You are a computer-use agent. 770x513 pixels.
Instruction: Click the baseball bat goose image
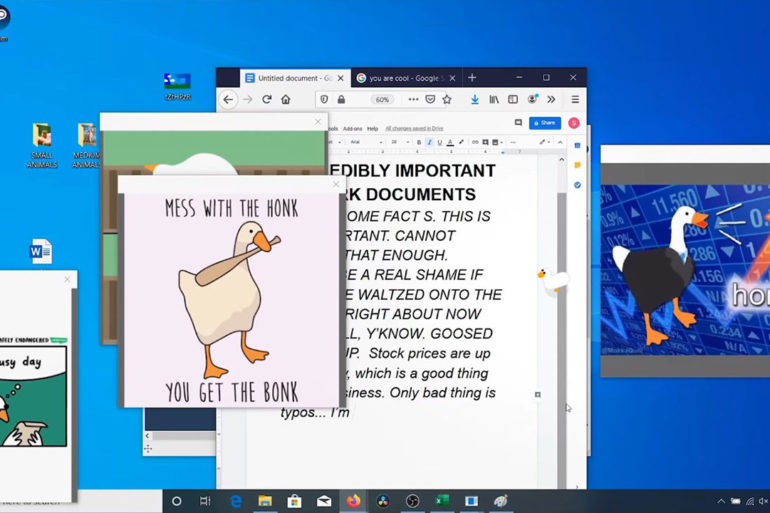pyautogui.click(x=230, y=300)
